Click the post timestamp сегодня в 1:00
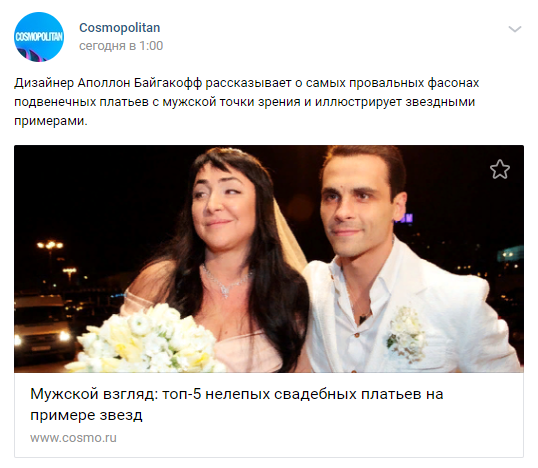 [x=121, y=46]
